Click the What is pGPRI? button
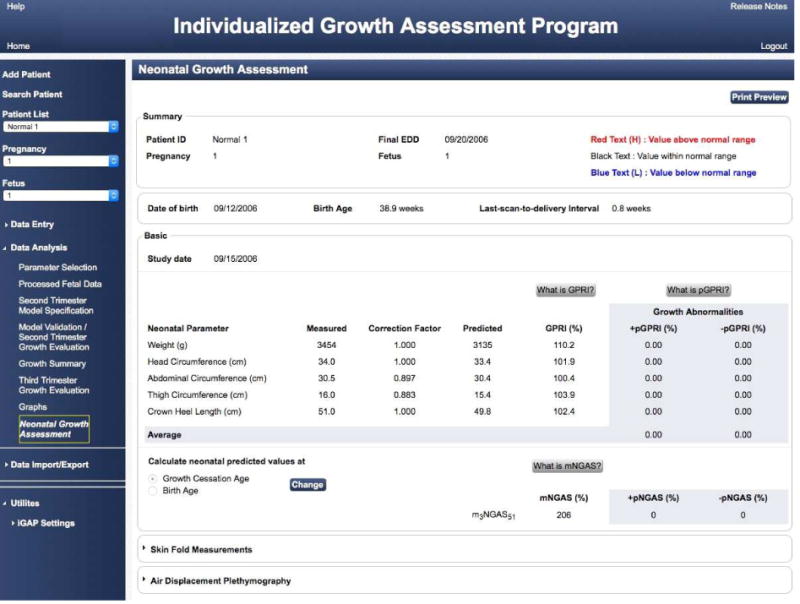800x604 pixels. [697, 290]
